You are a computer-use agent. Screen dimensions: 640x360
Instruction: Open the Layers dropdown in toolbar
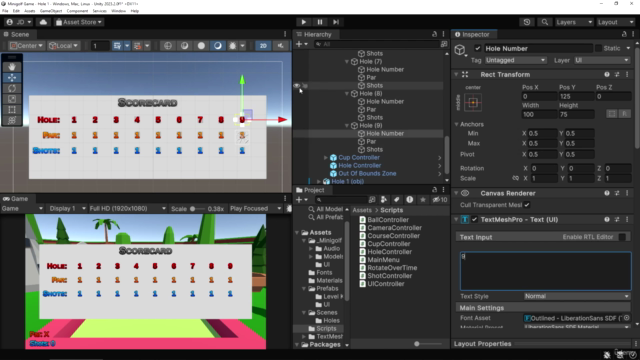574,22
